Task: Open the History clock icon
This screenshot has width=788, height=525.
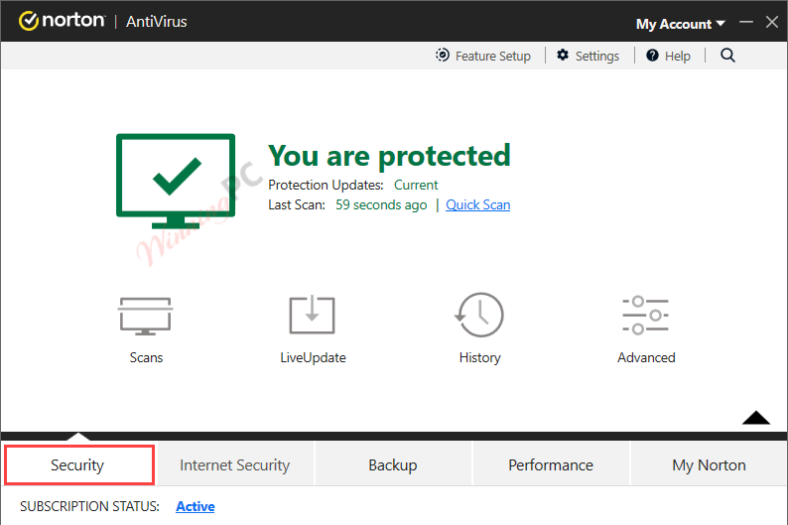Action: click(479, 315)
